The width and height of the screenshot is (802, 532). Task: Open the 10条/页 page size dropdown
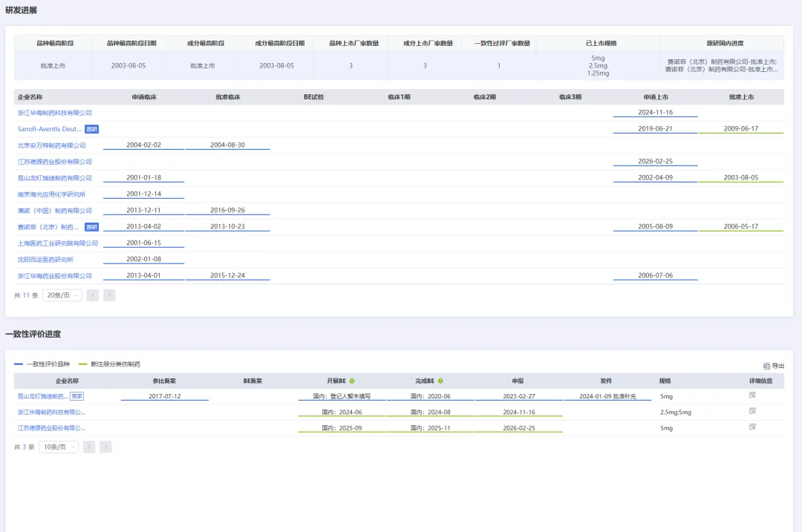[x=59, y=447]
